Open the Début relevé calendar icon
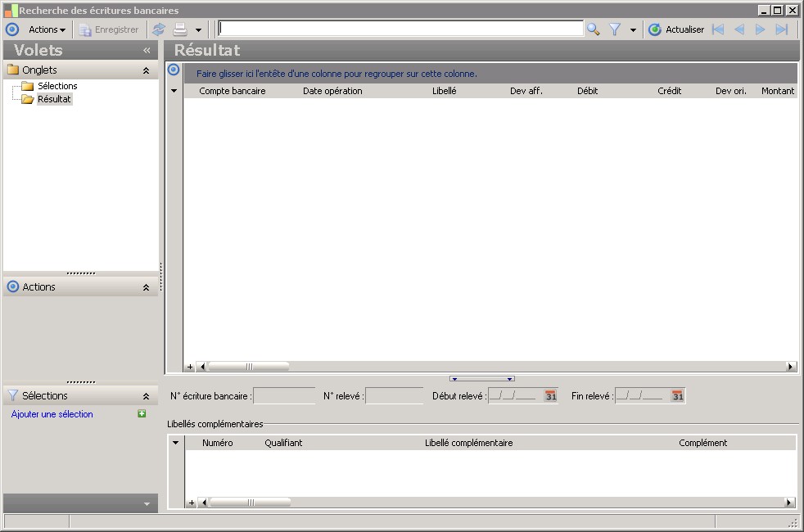 point(551,395)
